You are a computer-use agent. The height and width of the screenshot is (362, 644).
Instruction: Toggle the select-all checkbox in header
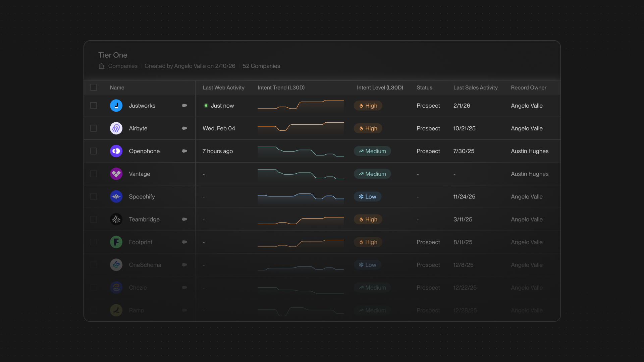point(94,87)
